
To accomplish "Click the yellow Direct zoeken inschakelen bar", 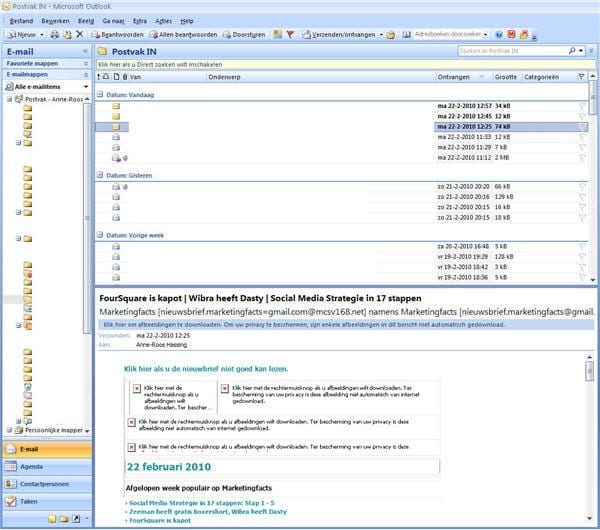I will click(x=346, y=64).
